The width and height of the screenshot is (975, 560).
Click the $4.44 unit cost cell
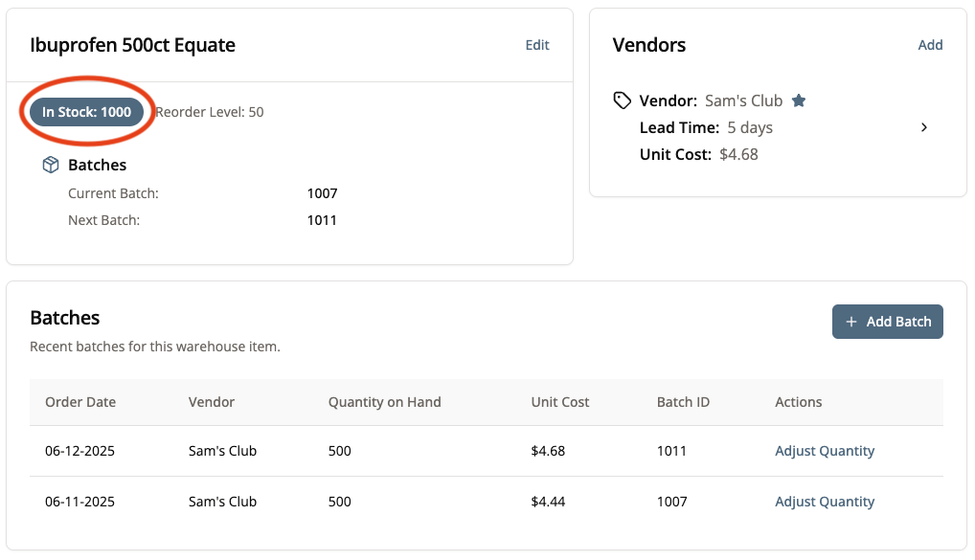547,502
